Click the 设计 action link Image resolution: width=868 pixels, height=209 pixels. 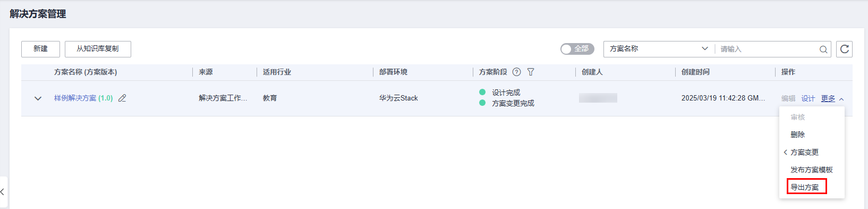click(x=808, y=98)
